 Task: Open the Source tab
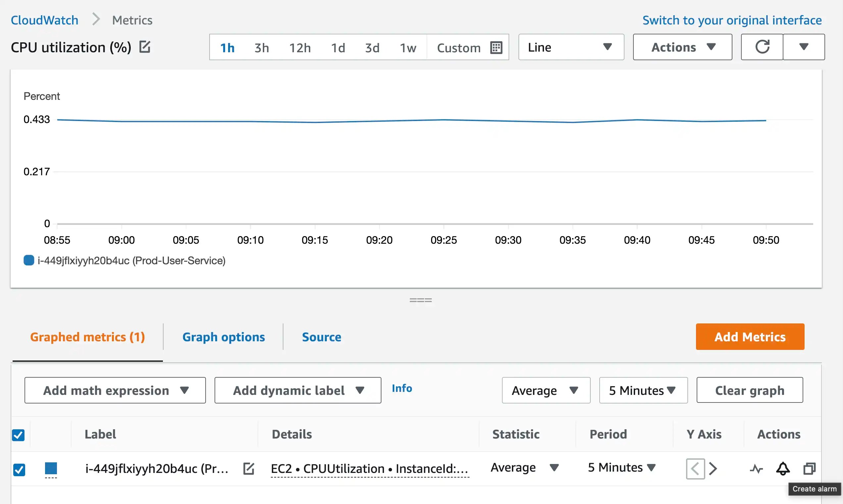click(x=321, y=337)
